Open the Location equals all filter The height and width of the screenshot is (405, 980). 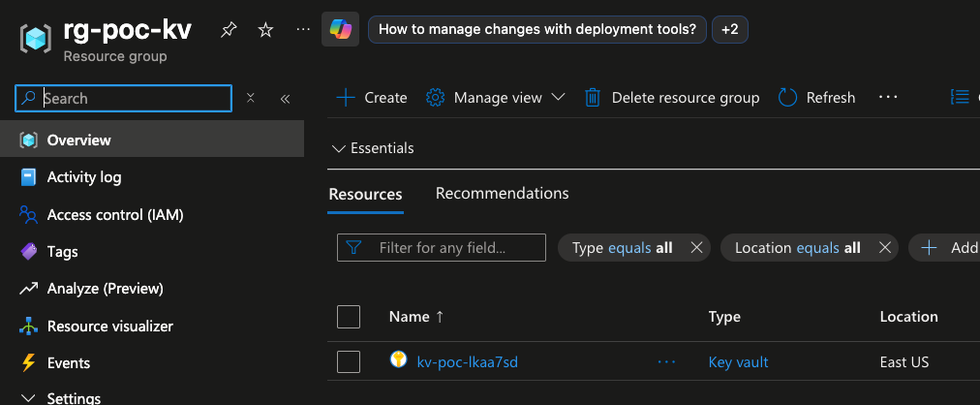[798, 247]
